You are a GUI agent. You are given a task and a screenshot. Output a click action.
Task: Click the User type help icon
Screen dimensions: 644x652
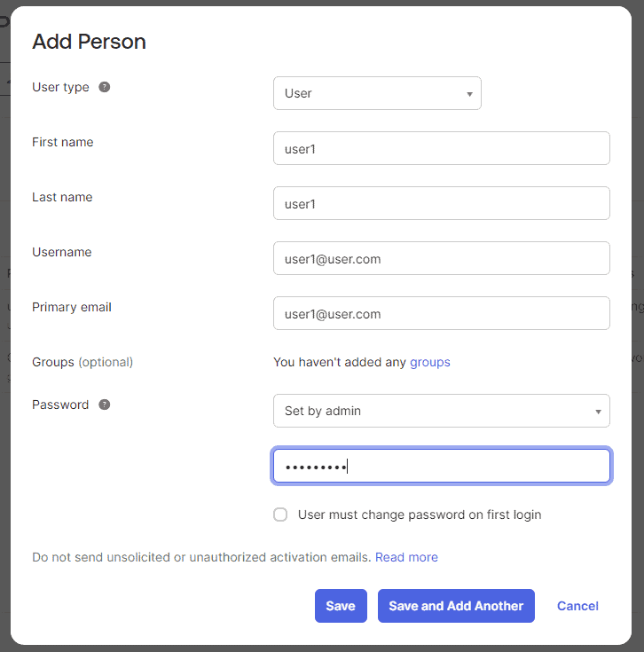point(105,87)
